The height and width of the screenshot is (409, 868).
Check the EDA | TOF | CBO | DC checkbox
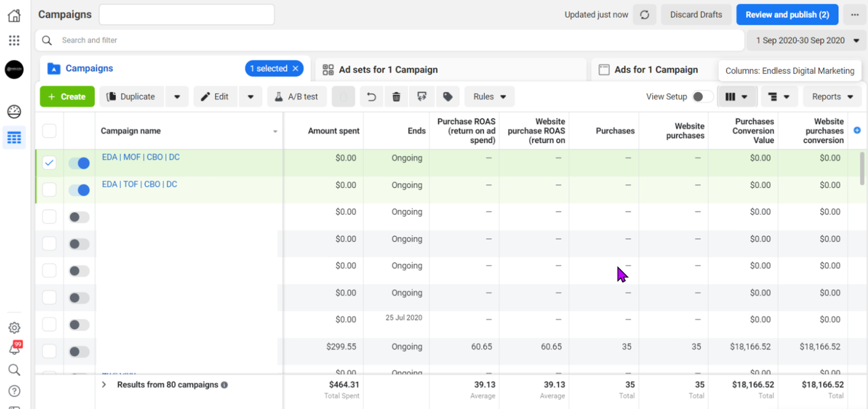(x=49, y=190)
